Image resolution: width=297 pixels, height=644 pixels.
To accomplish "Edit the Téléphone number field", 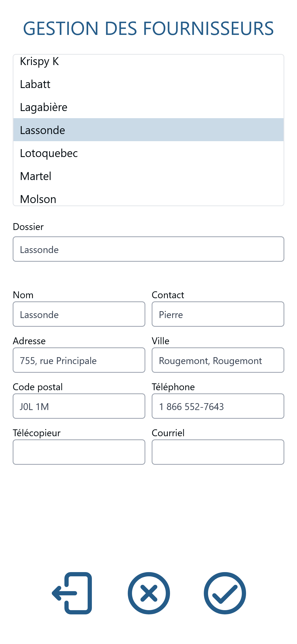I will [218, 406].
